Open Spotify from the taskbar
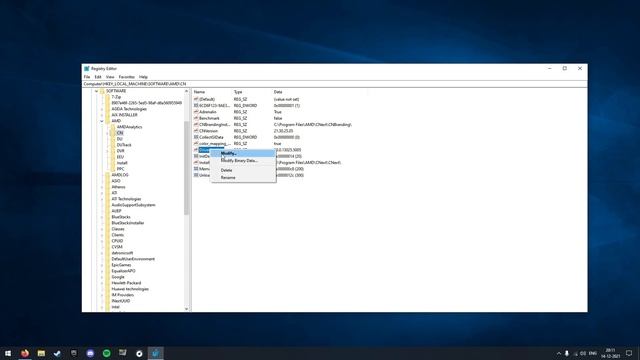This screenshot has height=360, width=640. [107, 353]
